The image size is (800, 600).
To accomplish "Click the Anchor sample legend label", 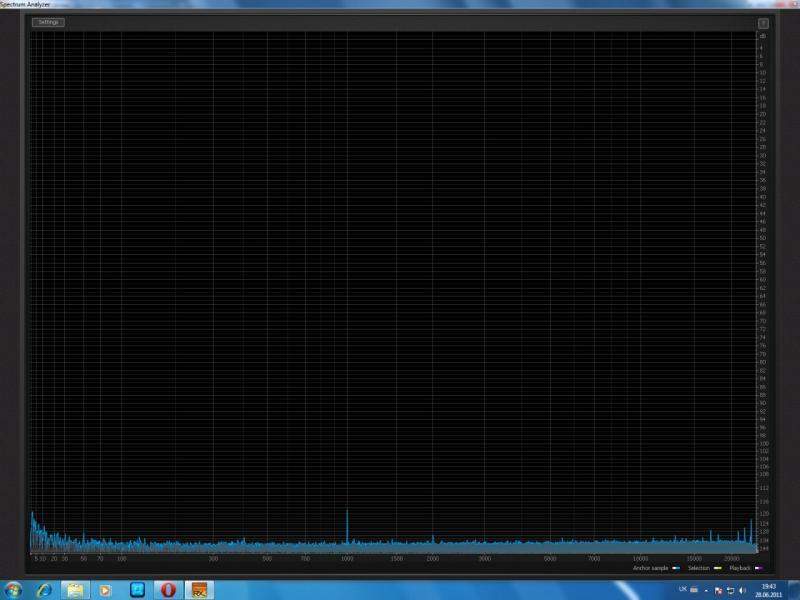I will 651,568.
